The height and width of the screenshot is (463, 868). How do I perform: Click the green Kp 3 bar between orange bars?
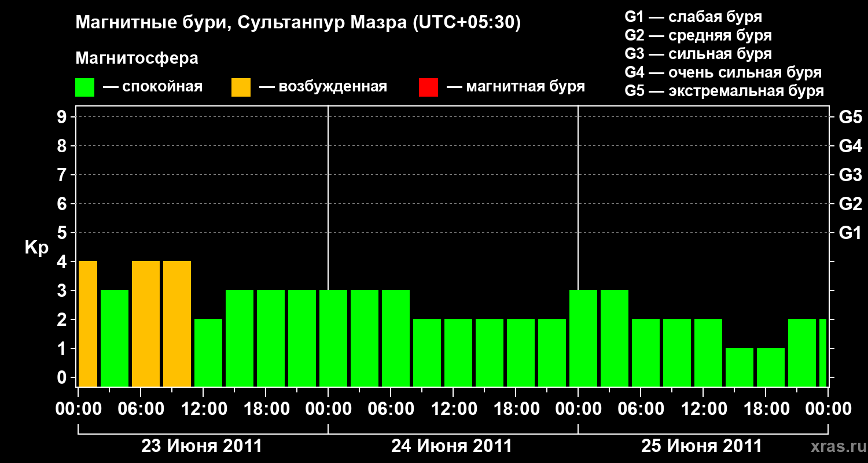tap(115, 338)
